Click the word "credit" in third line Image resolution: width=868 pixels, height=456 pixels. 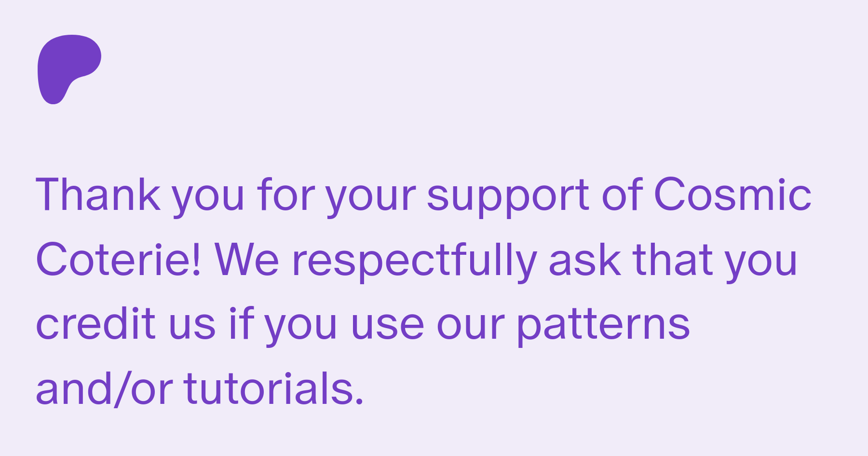96,323
